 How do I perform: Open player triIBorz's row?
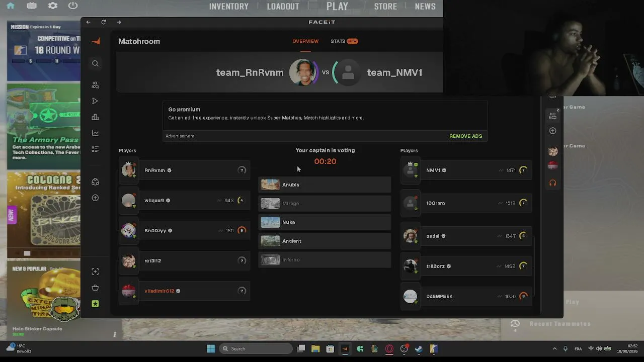coord(466,266)
